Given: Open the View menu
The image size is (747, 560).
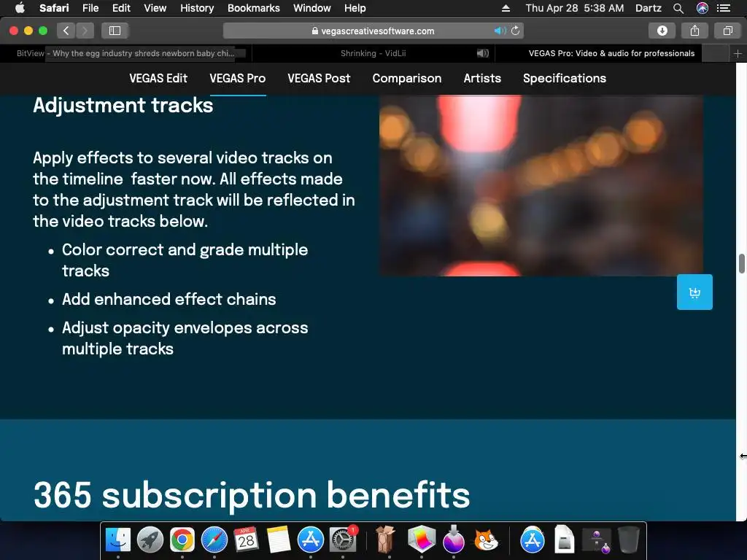Looking at the screenshot, I should pyautogui.click(x=155, y=8).
